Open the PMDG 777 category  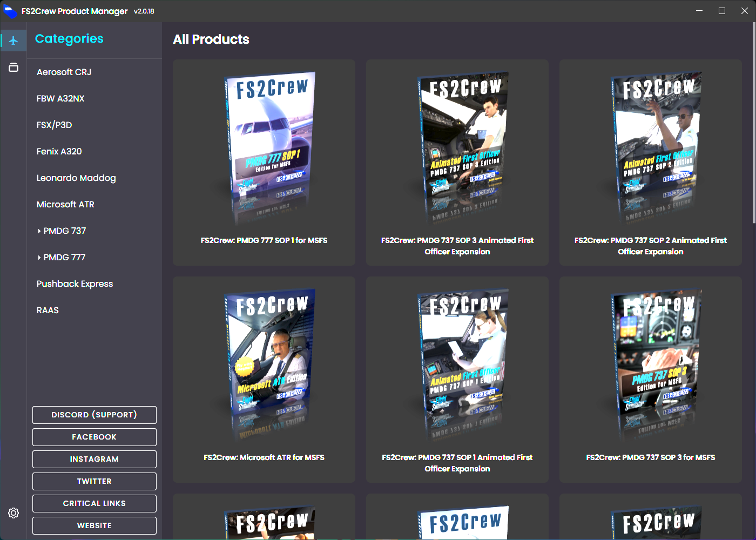coord(65,257)
